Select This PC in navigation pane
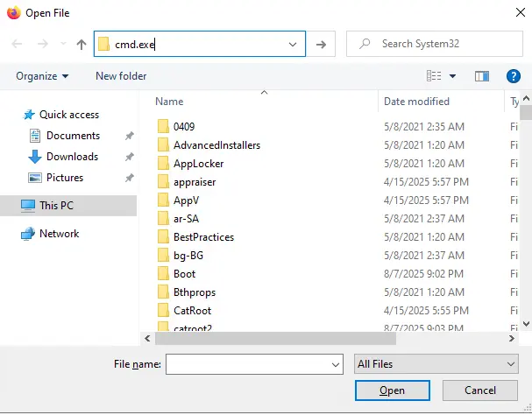 pos(56,206)
